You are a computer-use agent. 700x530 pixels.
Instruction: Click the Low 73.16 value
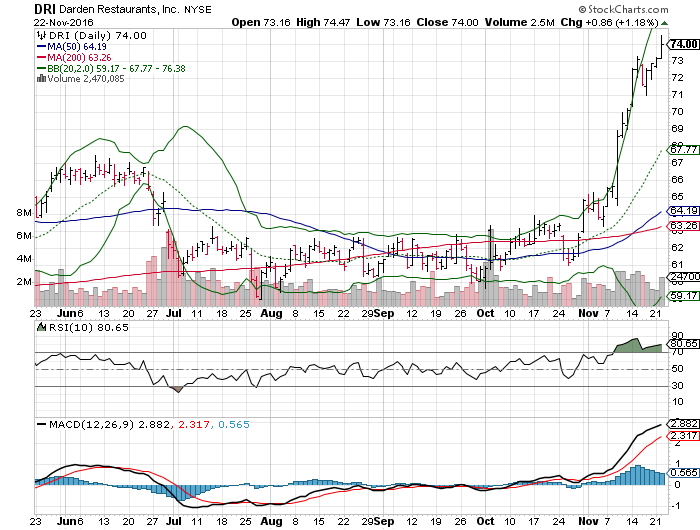tap(383, 22)
